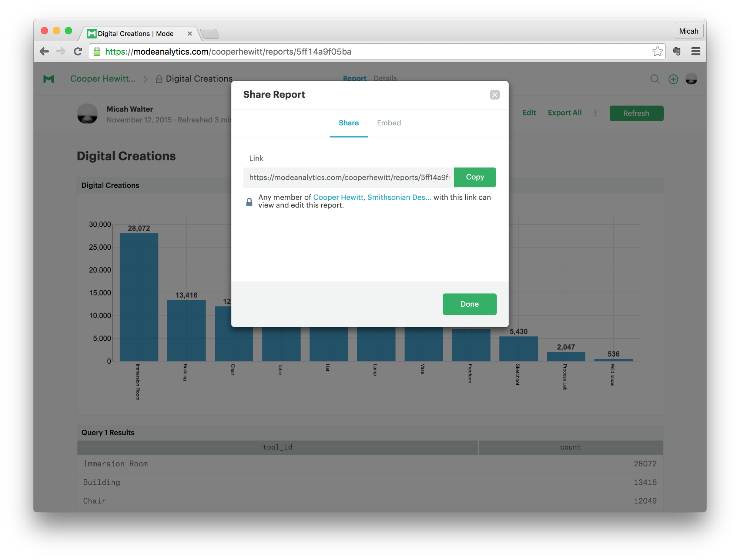Click the 5,430 bar value label
Viewport: 740px width, 560px height.
518,331
